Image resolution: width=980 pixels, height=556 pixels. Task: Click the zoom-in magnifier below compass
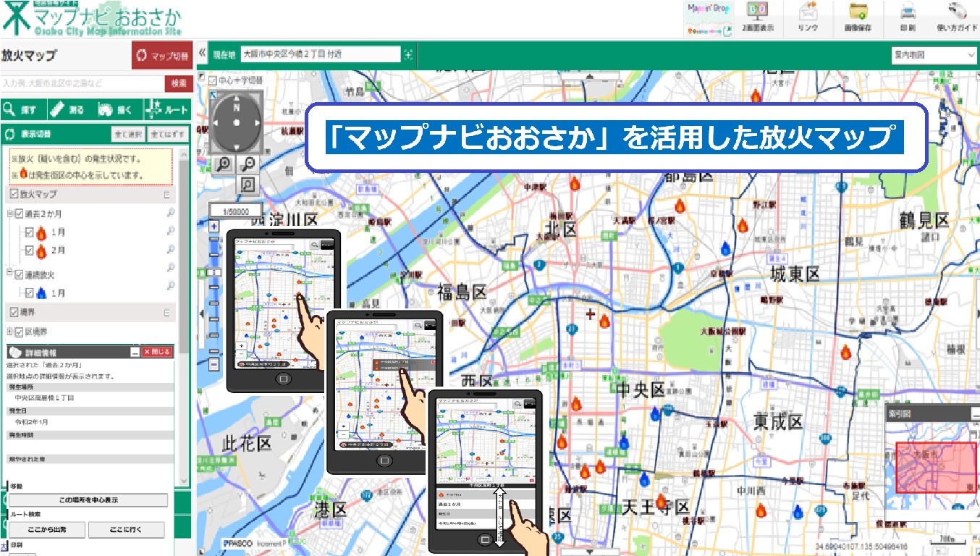click(223, 164)
